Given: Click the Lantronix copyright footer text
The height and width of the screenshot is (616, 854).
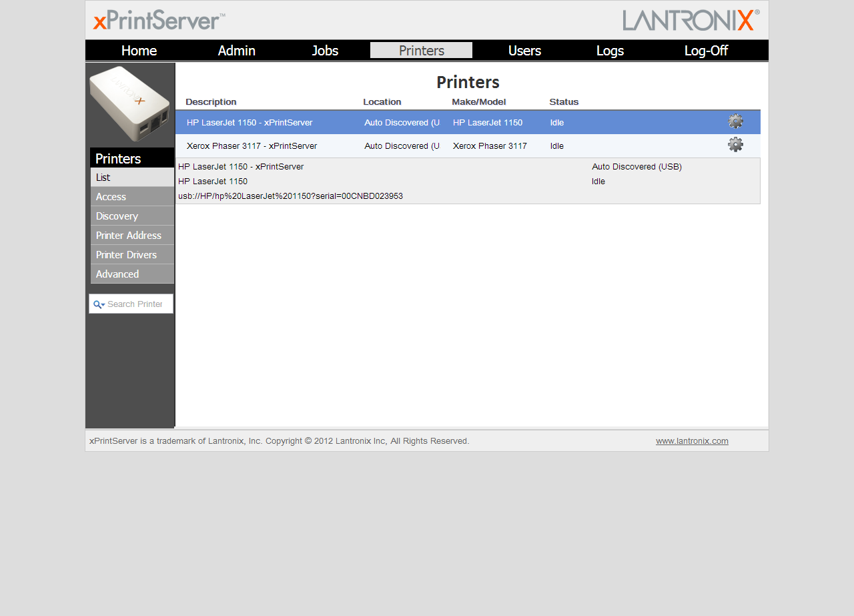Looking at the screenshot, I should pyautogui.click(x=280, y=441).
